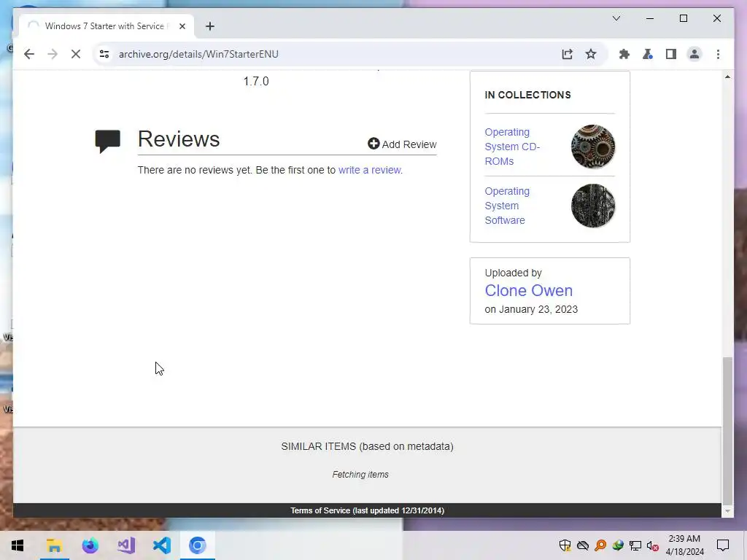
Task: Click the orange magnifier tray icon
Action: (x=600, y=545)
